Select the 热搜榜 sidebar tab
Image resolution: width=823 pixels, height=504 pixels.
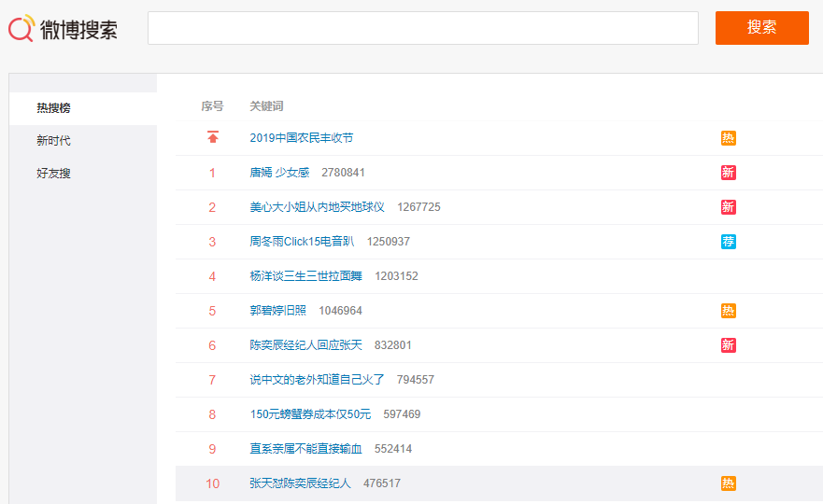pyautogui.click(x=54, y=108)
